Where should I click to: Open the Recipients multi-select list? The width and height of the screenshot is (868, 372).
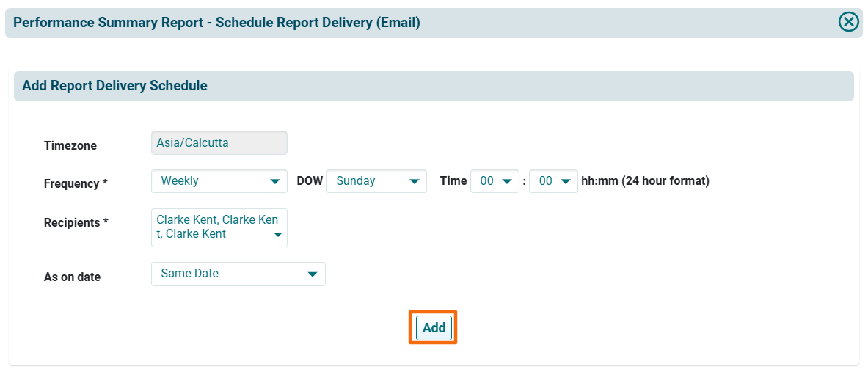213,227
